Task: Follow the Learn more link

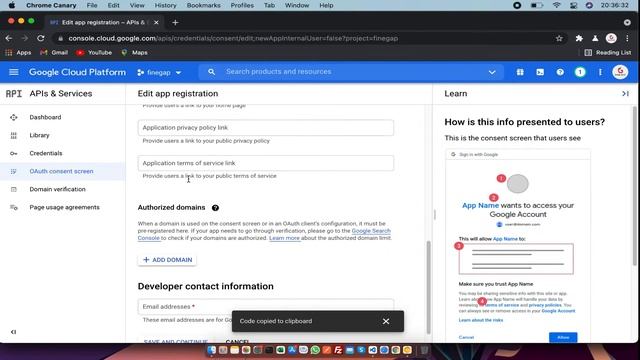Action: pyautogui.click(x=284, y=238)
